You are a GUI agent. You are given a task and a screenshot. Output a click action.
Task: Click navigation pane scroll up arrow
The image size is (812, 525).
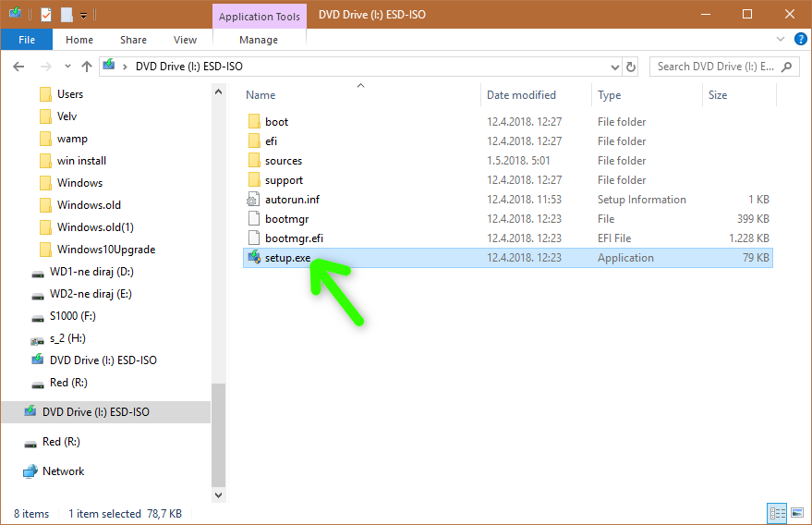pos(219,92)
